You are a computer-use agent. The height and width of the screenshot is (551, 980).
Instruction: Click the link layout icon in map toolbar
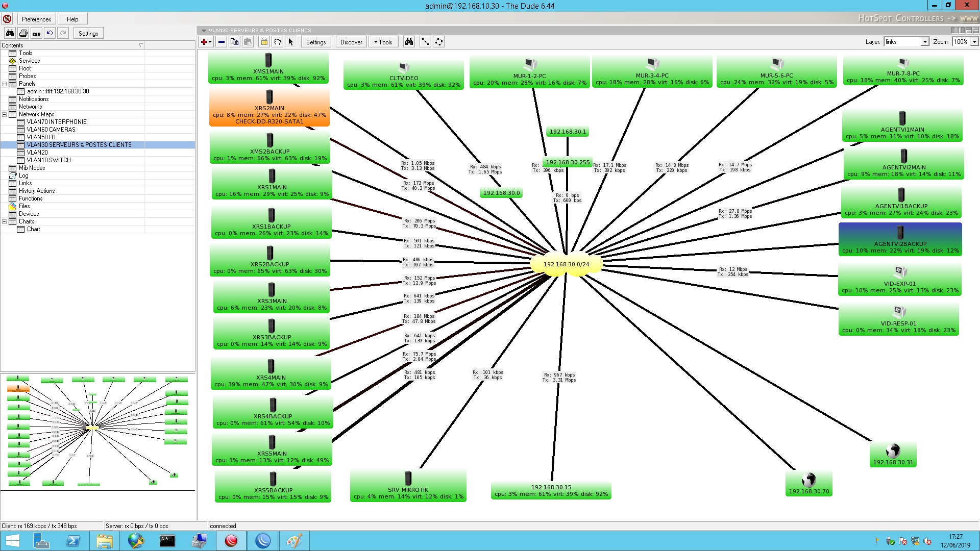click(425, 42)
